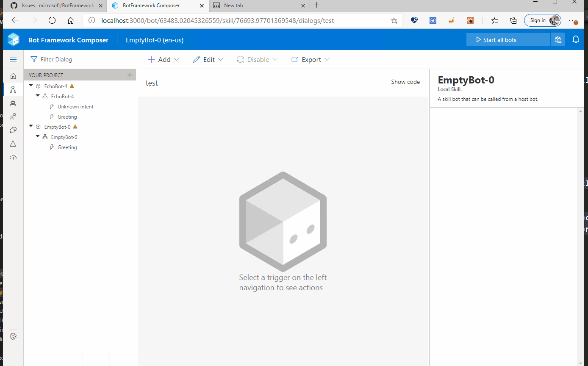Open the Publish cloud icon
588x366 pixels.
(13, 157)
